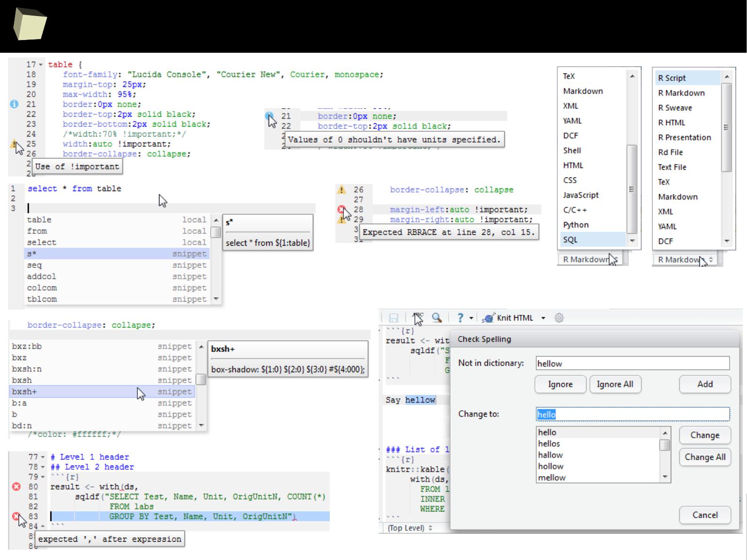Click the disabled Save disk icon

pos(394,318)
